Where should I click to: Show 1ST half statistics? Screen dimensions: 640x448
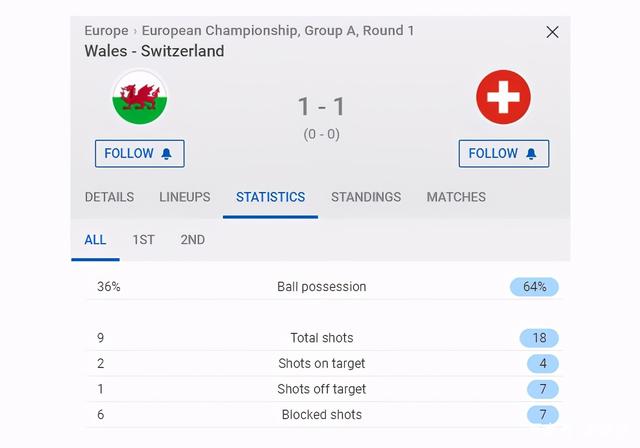point(143,240)
